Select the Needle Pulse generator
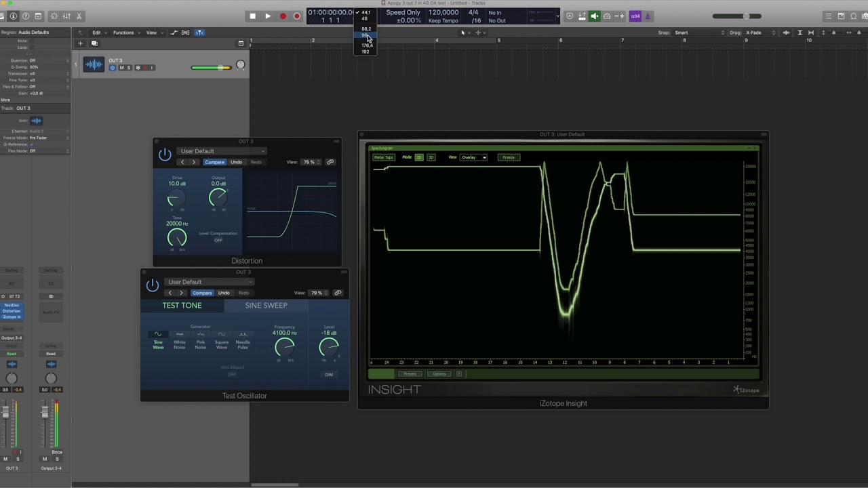The width and height of the screenshot is (868, 488). [x=243, y=340]
